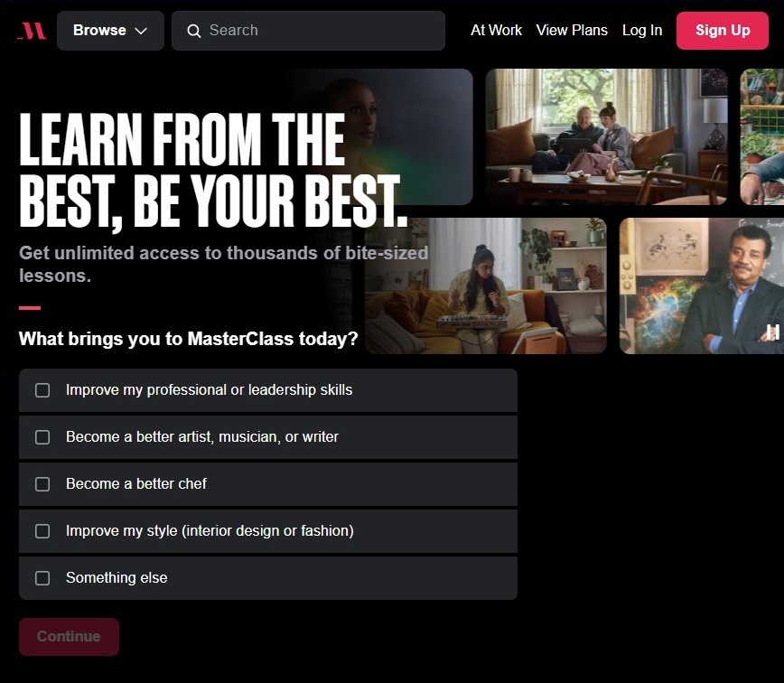The height and width of the screenshot is (683, 784).
Task: Open the man with nebula poster thumbnail
Action: pos(702,285)
